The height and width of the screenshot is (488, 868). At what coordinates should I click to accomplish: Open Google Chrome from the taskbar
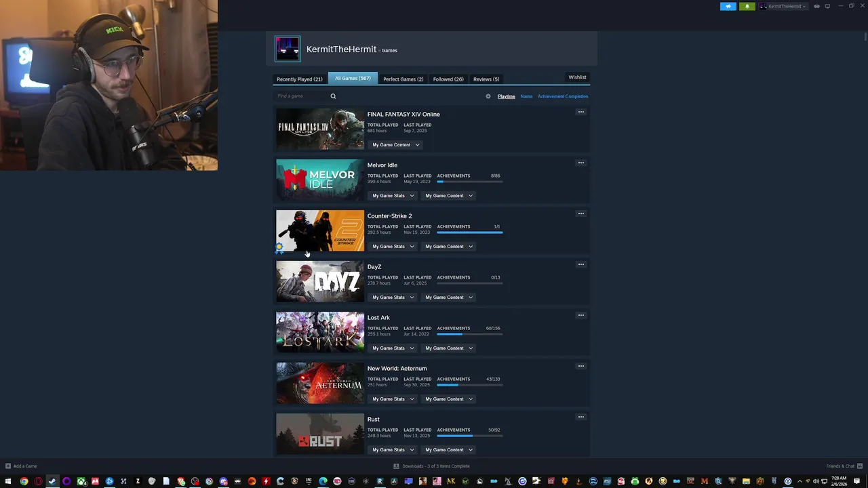[x=24, y=481]
